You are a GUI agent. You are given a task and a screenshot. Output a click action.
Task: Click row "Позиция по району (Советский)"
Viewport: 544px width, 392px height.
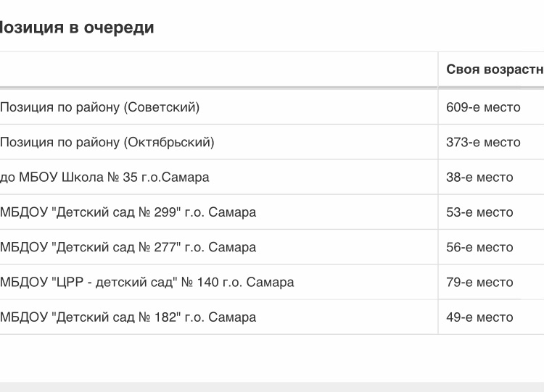[x=272, y=107]
